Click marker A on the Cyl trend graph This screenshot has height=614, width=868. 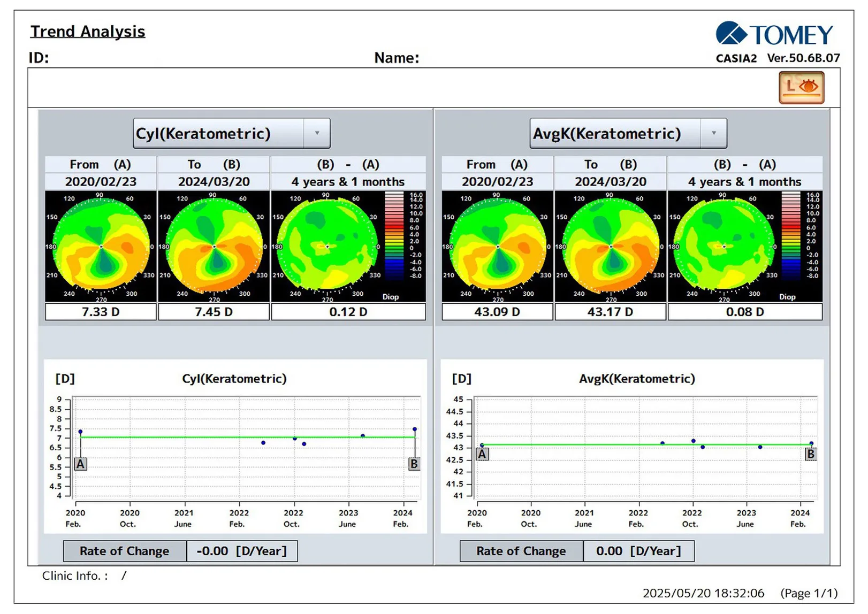[80, 464]
